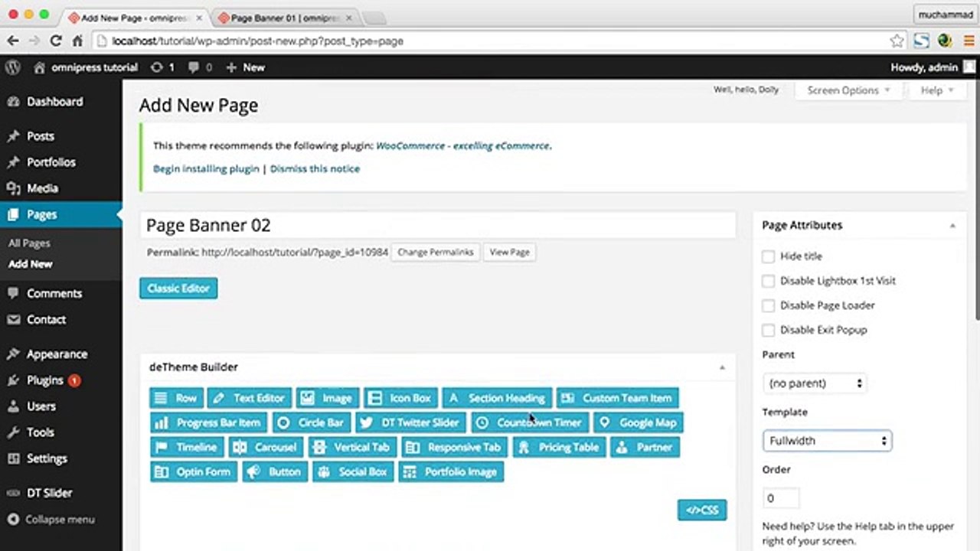Image resolution: width=980 pixels, height=551 pixels.
Task: Add a Portfolio Image element
Action: coord(451,471)
